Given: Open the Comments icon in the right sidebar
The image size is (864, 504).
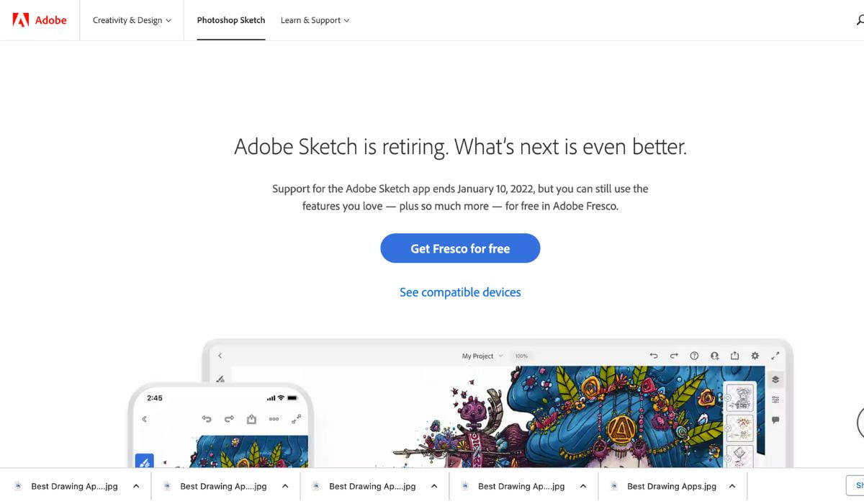Looking at the screenshot, I should point(775,420).
